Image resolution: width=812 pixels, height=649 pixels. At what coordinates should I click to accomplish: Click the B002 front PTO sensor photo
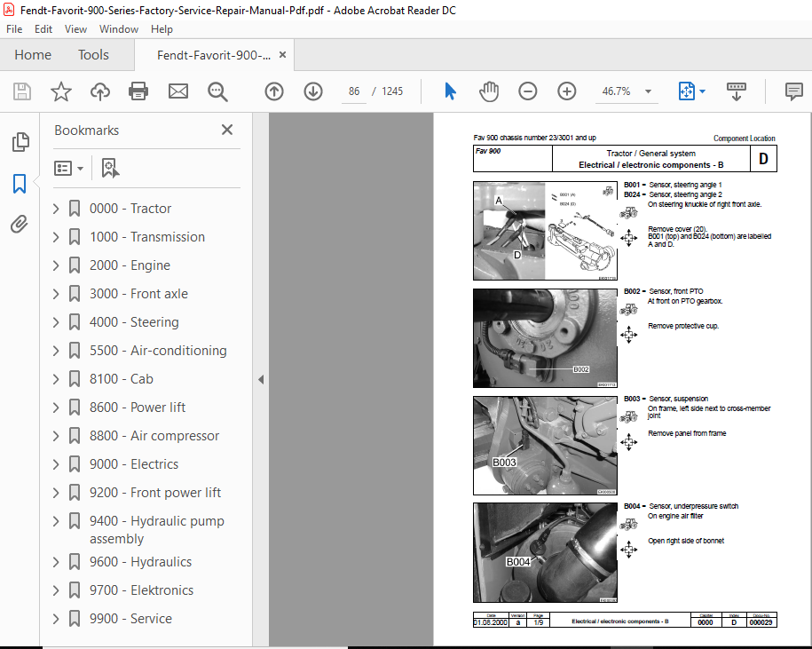pyautogui.click(x=545, y=338)
